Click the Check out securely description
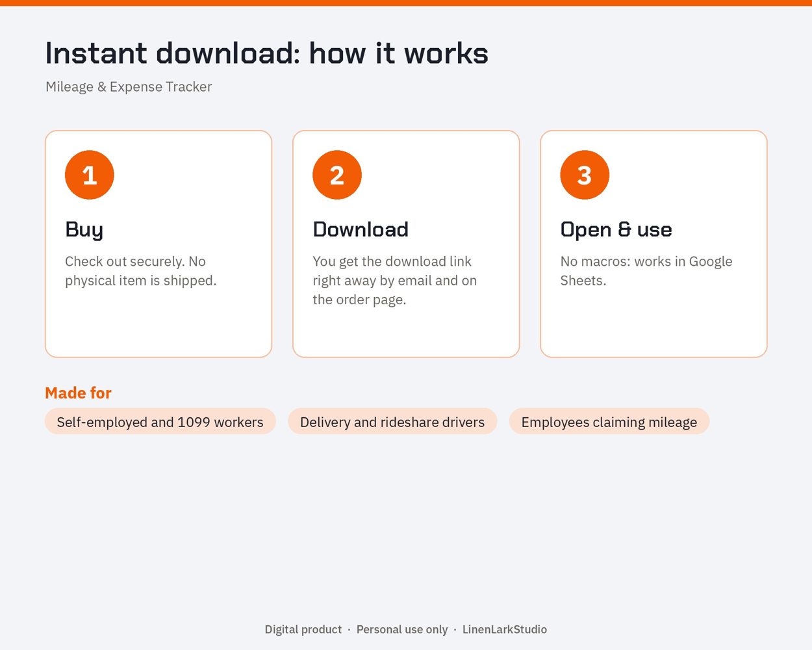 tap(141, 271)
